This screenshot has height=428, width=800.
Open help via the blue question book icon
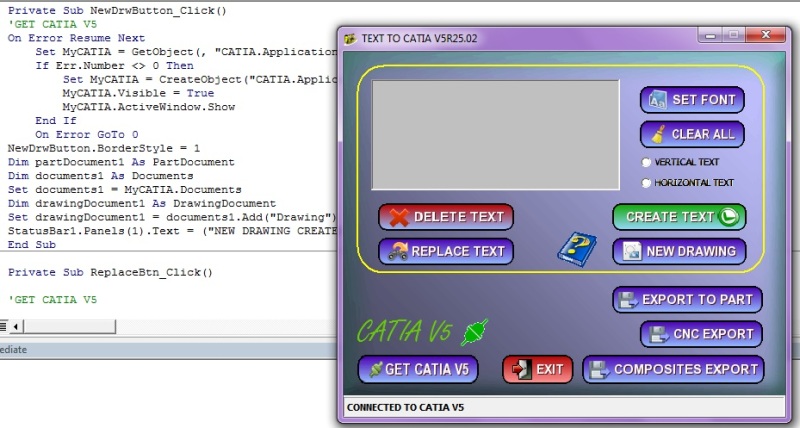tap(577, 249)
